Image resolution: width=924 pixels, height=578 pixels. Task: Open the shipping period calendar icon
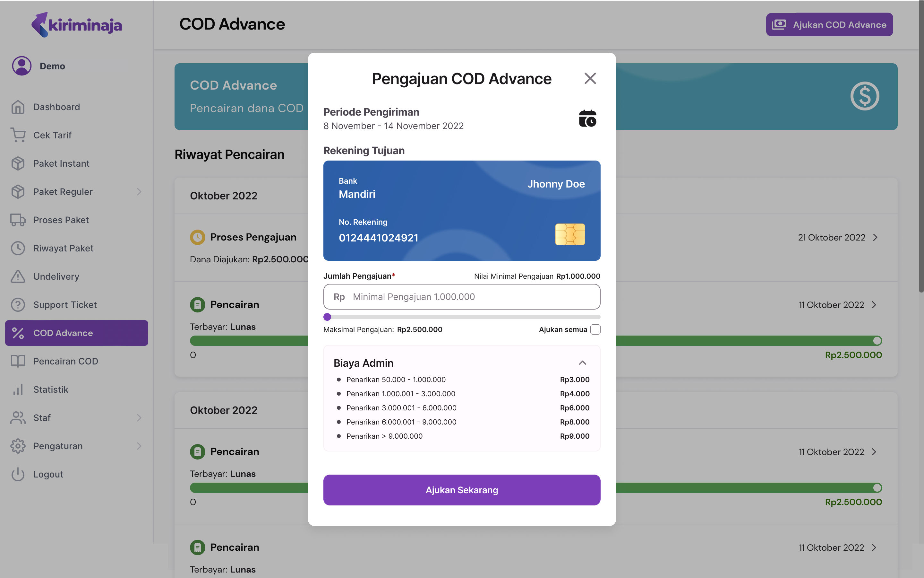click(x=588, y=118)
